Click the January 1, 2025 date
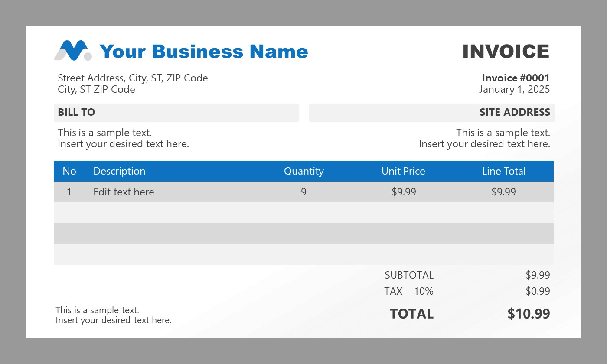Screen dimensions: 607x364 coord(514,89)
